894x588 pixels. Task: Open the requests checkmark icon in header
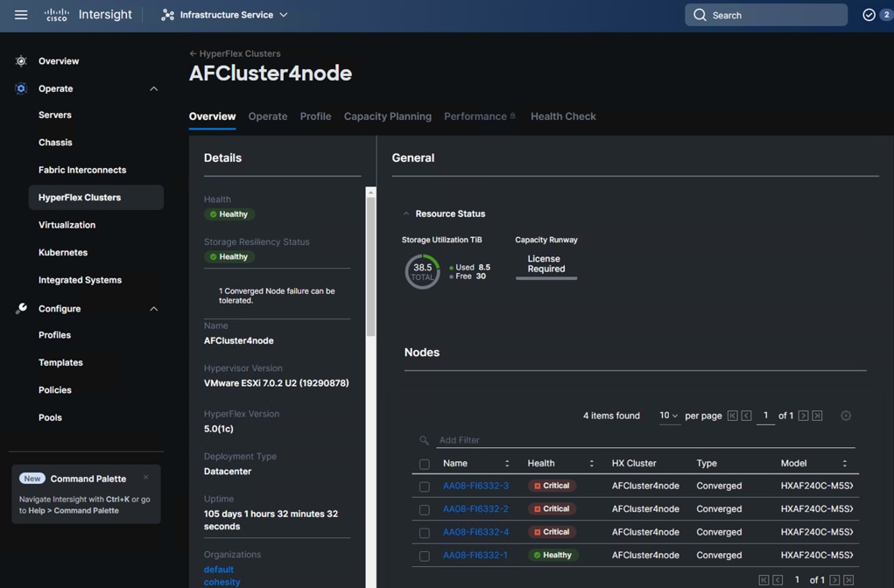pyautogui.click(x=869, y=15)
